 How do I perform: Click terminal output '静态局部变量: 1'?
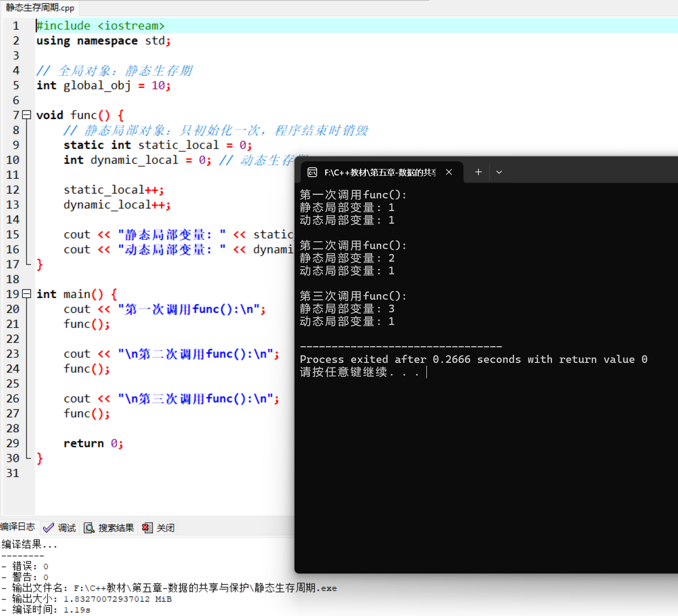[347, 207]
